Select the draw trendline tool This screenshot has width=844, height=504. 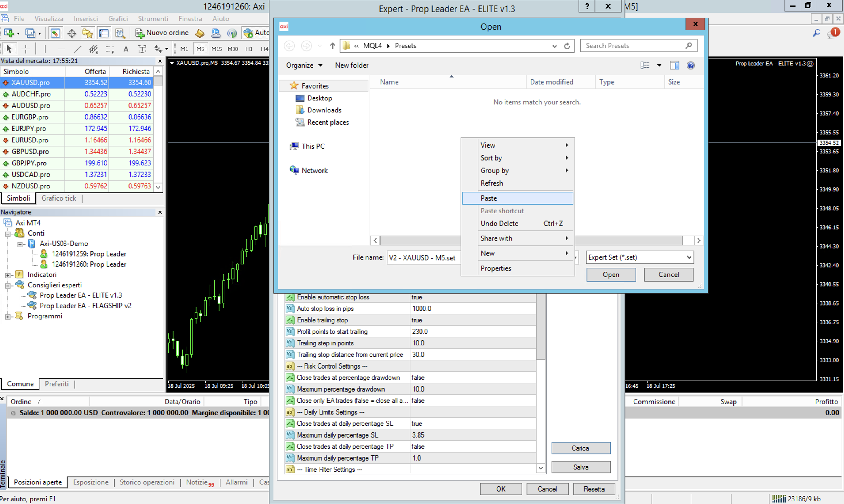pos(77,49)
